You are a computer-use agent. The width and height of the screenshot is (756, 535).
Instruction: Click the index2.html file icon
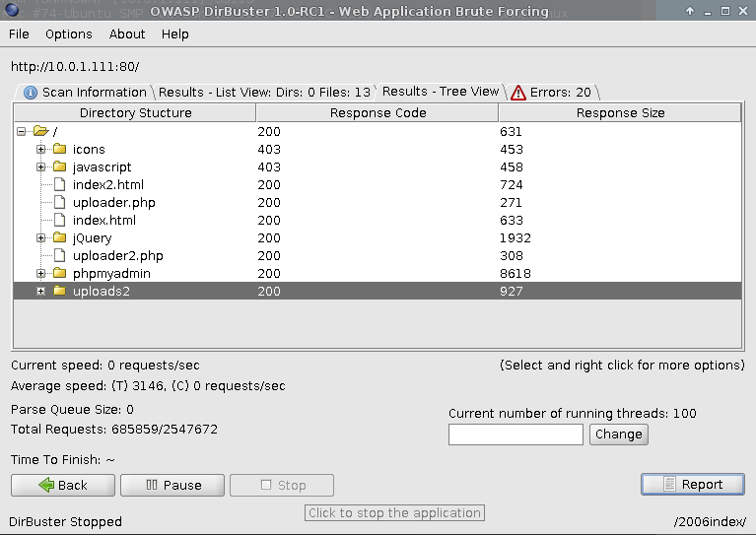point(59,185)
